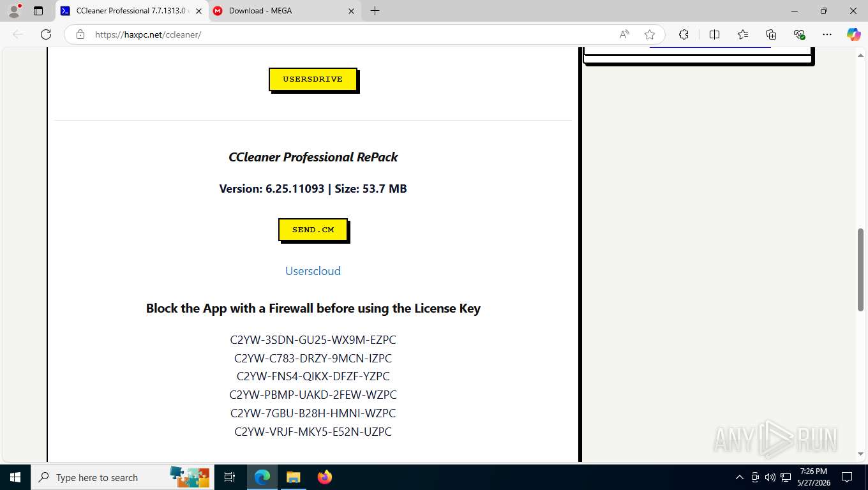Open Collections icon
The height and width of the screenshot is (490, 868).
771,34
